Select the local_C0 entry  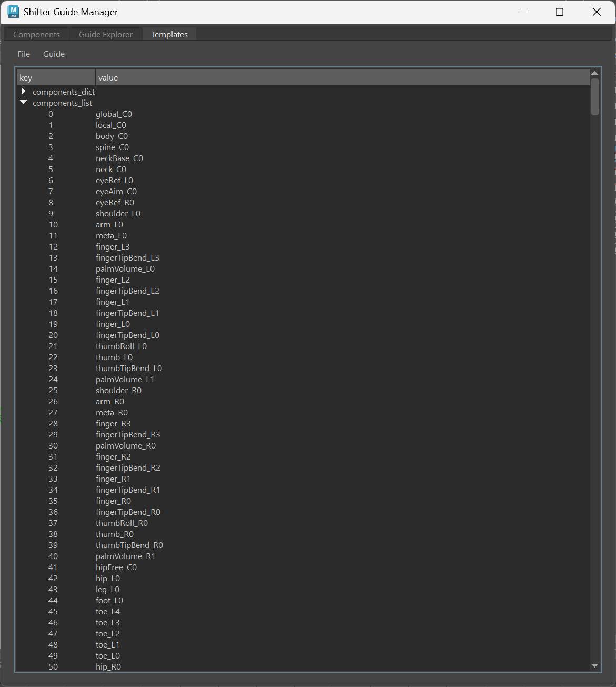[303, 125]
